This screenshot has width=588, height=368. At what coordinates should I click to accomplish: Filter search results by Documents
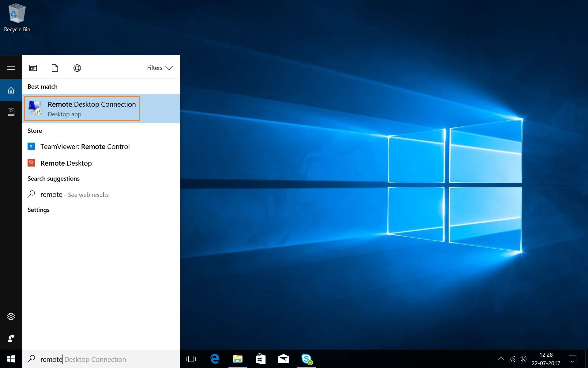[55, 68]
